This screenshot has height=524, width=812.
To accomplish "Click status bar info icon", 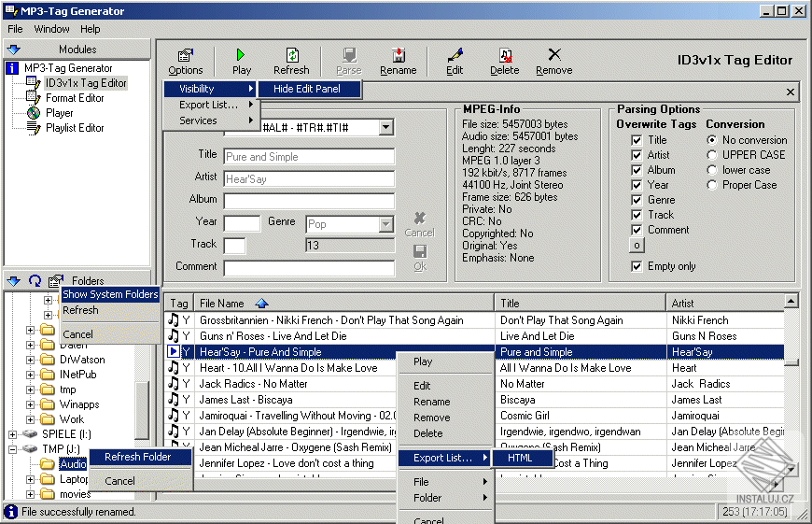I will coord(10,512).
